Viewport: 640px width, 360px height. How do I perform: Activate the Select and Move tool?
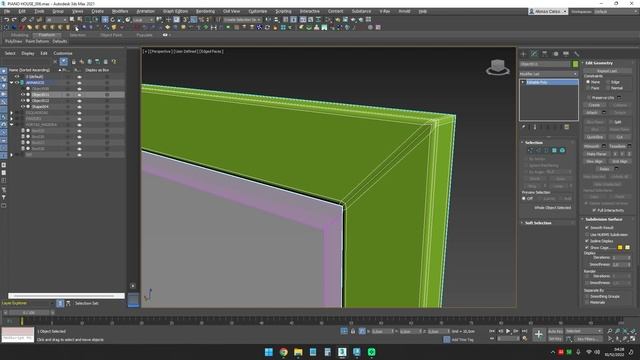tap(105, 20)
